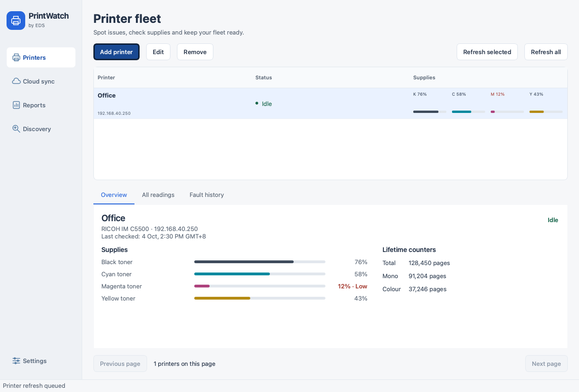The height and width of the screenshot is (392, 579).
Task: Click the Refresh all button
Action: (546, 52)
